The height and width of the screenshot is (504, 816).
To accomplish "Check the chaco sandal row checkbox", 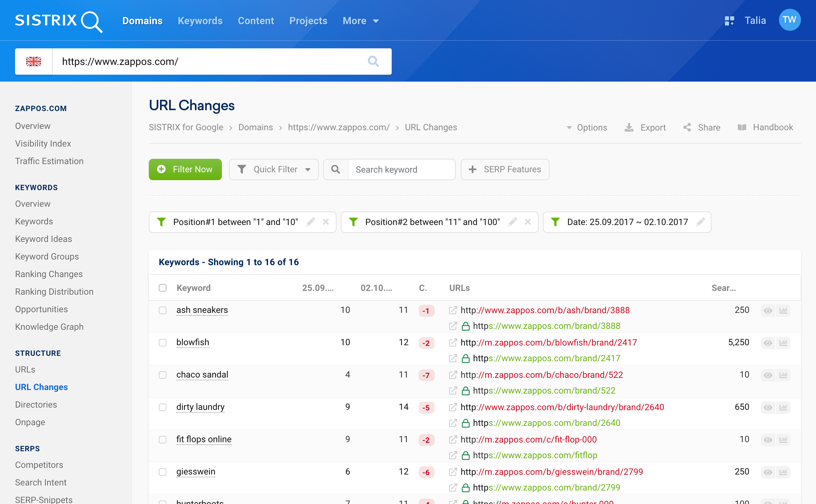I will [163, 375].
